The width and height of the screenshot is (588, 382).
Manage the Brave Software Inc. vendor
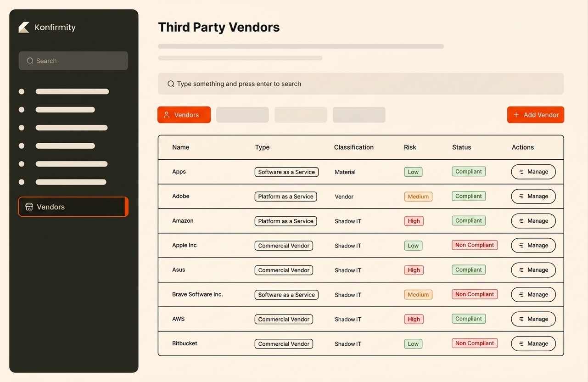point(533,294)
